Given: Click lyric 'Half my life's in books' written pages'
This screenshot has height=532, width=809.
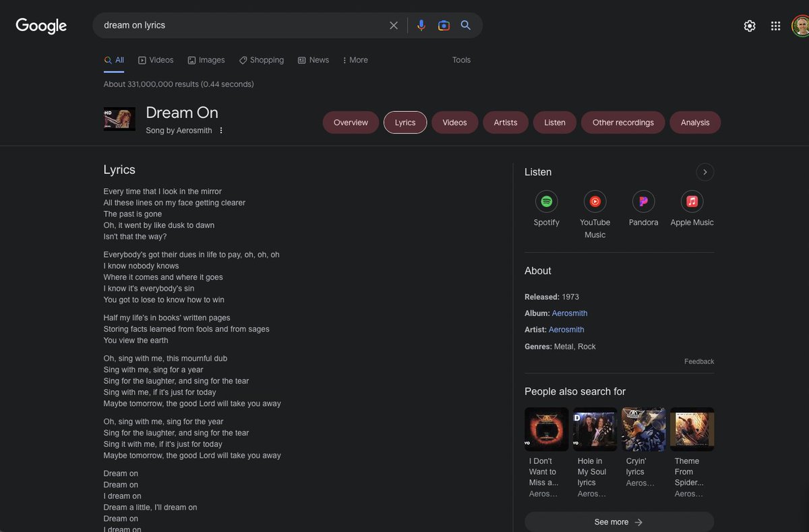Looking at the screenshot, I should (167, 318).
